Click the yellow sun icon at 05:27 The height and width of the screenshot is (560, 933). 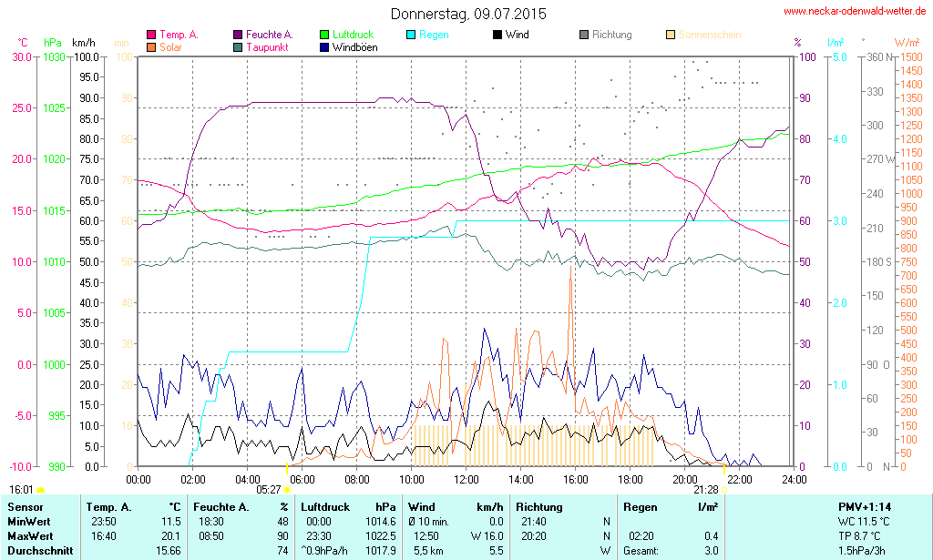tap(286, 490)
